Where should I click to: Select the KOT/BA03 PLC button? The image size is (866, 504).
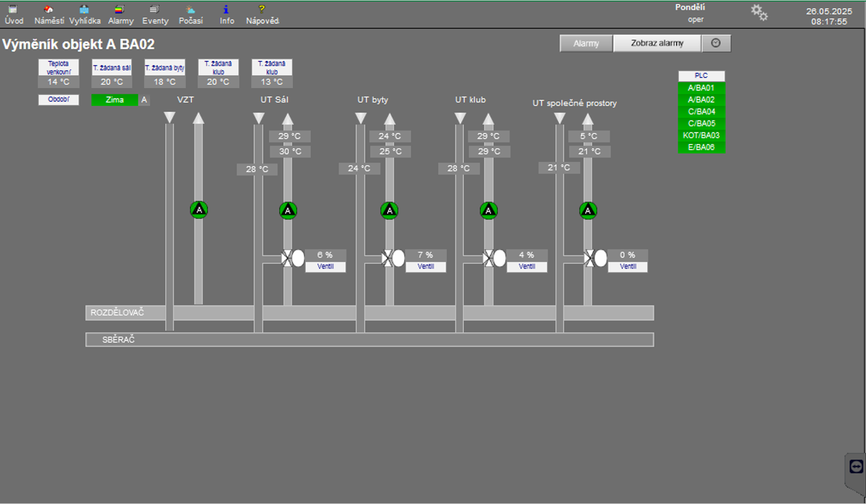[x=701, y=135]
